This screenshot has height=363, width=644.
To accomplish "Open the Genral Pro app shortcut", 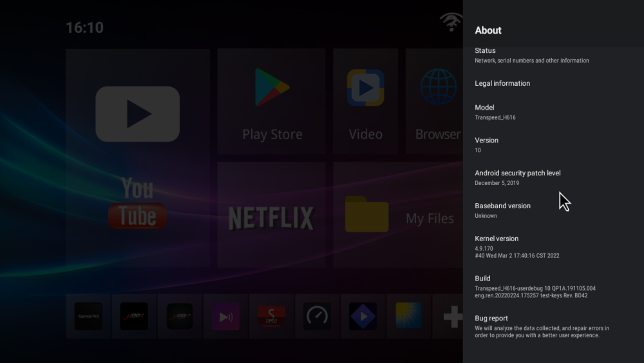I will click(x=88, y=316).
